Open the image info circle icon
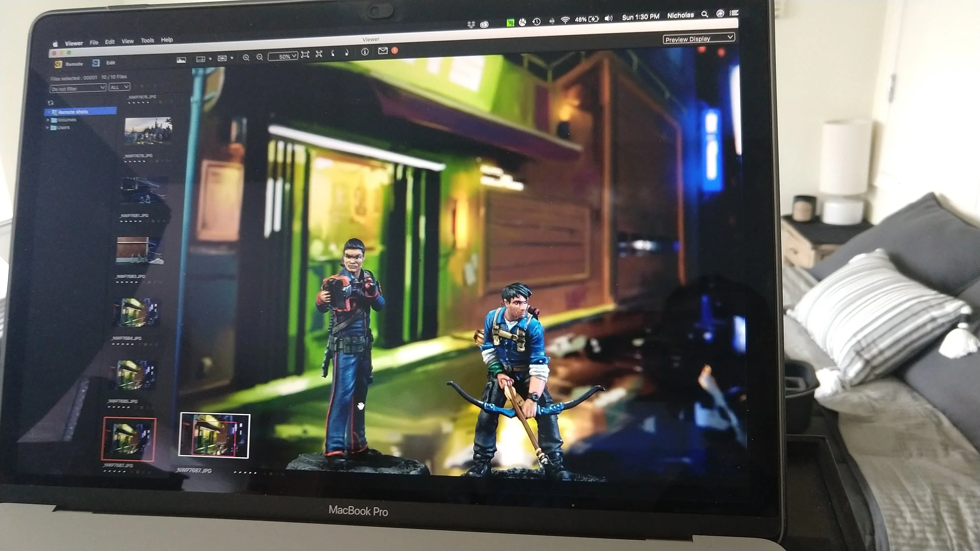The height and width of the screenshot is (551, 980). [365, 52]
